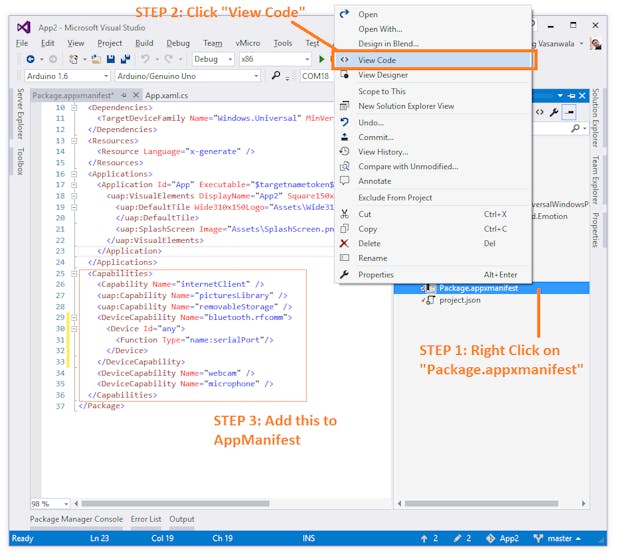The image size is (619, 555).
Task: Collapse the Applications XML node
Action: click(x=74, y=173)
